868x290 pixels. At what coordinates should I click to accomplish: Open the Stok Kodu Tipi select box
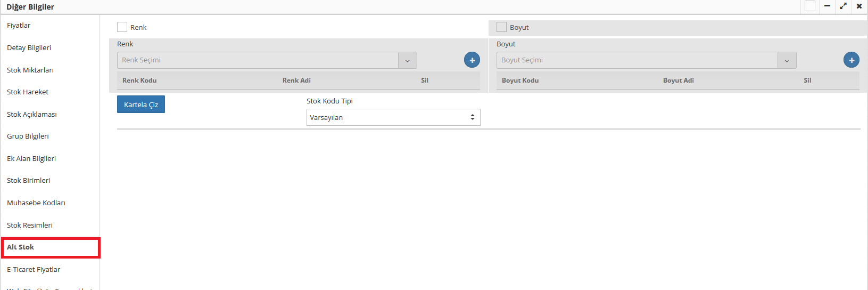tap(393, 117)
